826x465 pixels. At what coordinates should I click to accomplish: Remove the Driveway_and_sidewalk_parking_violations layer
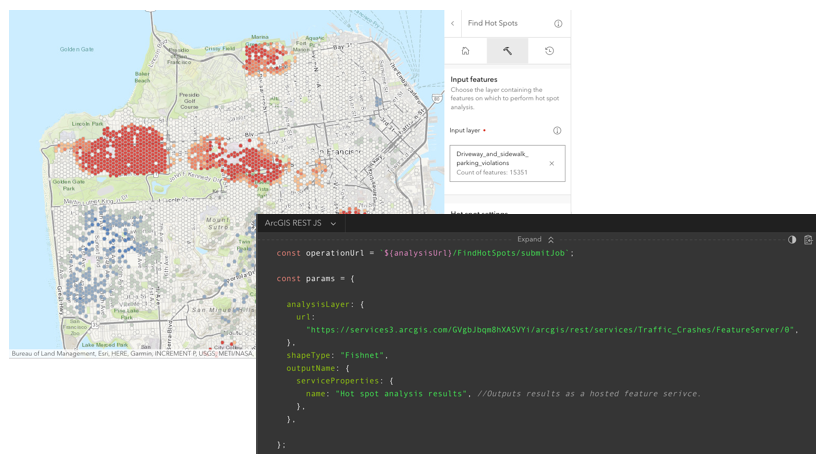(x=551, y=163)
